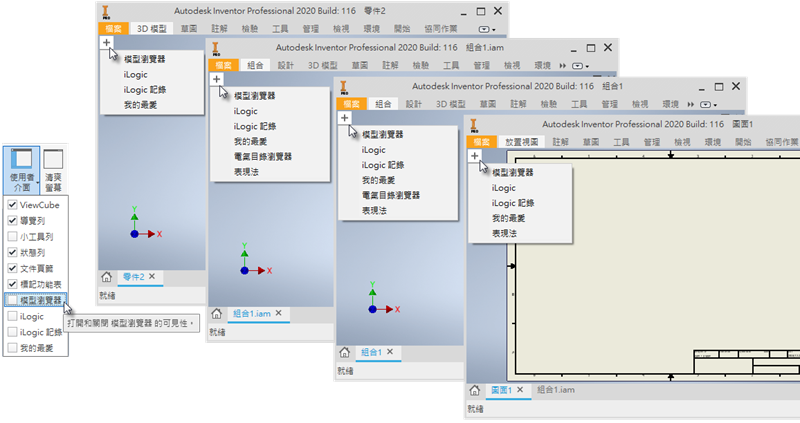
Task: Select the 放置視圖 tab in the 圖面1 window
Action: [521, 142]
